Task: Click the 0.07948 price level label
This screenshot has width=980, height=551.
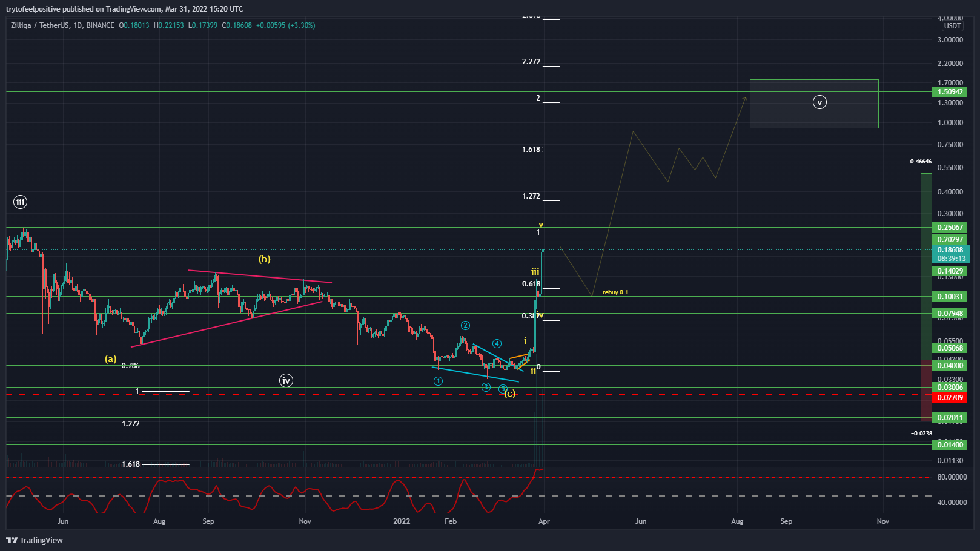Action: (949, 314)
